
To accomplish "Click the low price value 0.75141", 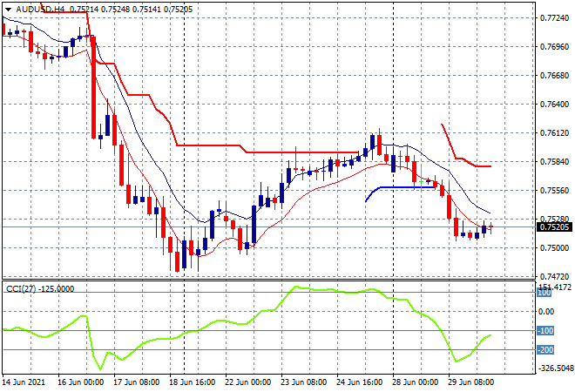I will point(146,10).
